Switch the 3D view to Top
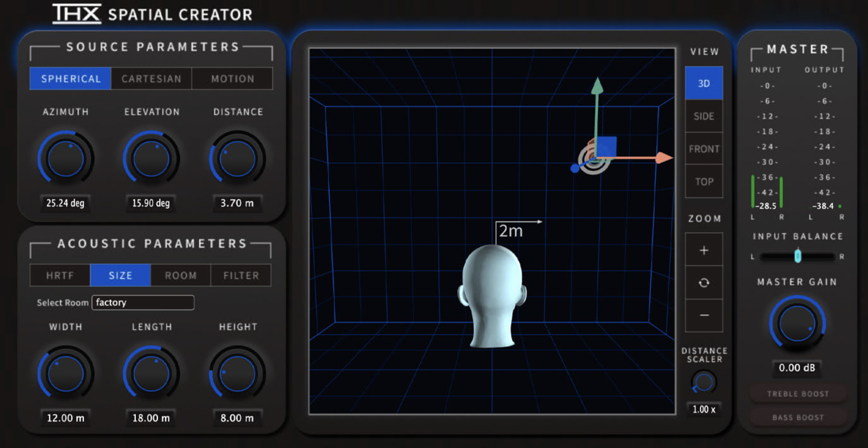 (704, 181)
